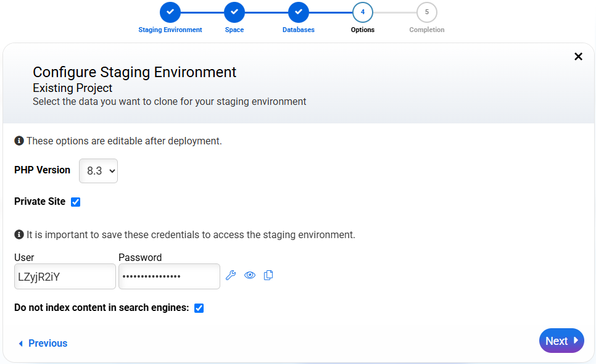Click the Staging Environment step checkmark circle

tap(170, 12)
